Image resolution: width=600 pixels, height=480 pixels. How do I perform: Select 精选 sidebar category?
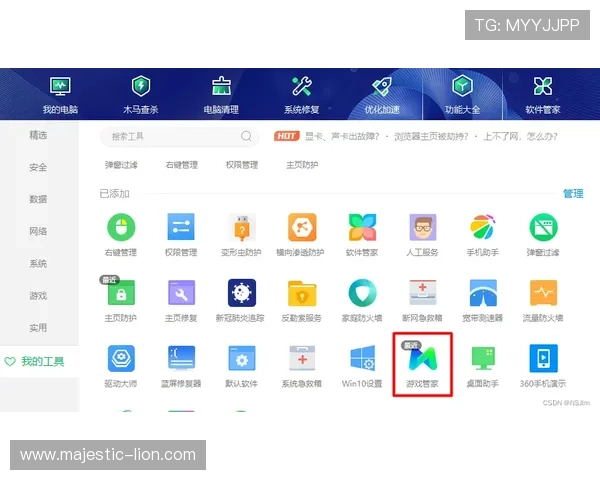[38, 135]
